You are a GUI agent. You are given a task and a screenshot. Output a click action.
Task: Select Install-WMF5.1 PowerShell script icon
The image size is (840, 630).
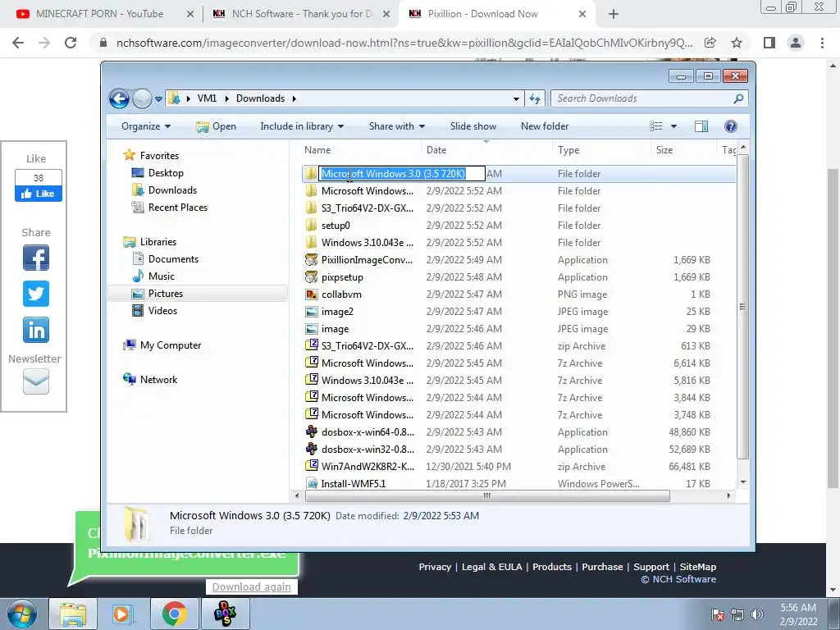tap(311, 483)
